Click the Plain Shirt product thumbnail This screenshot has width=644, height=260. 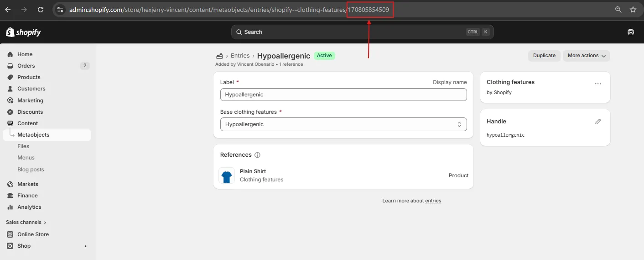[x=227, y=175]
